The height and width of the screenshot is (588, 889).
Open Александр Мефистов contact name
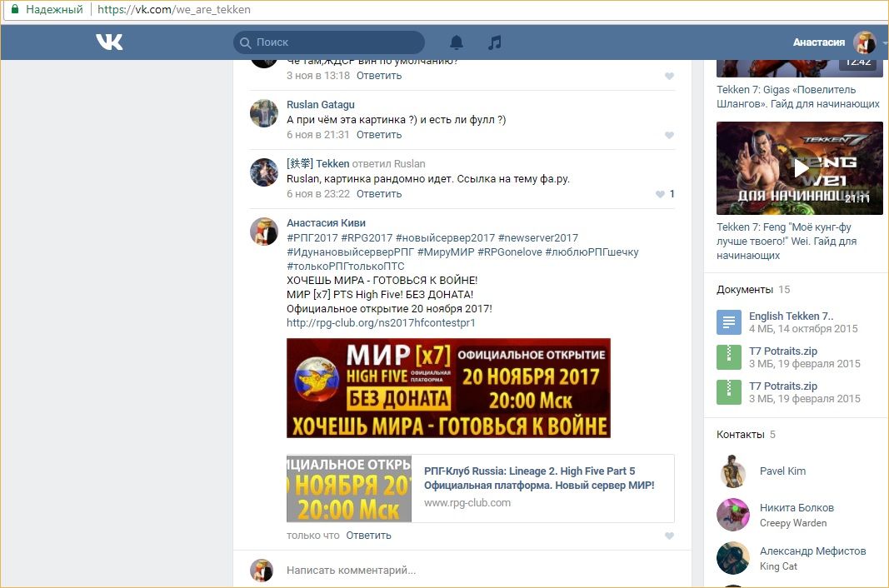click(x=813, y=551)
